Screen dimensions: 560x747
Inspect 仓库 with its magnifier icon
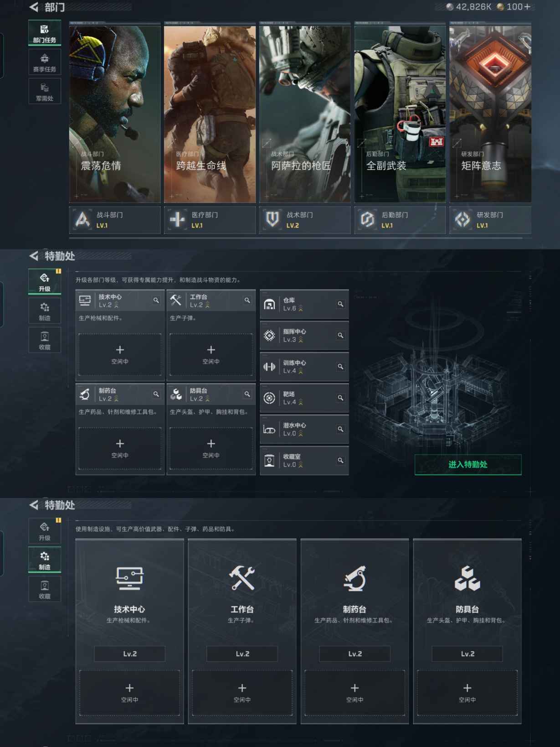tap(340, 304)
